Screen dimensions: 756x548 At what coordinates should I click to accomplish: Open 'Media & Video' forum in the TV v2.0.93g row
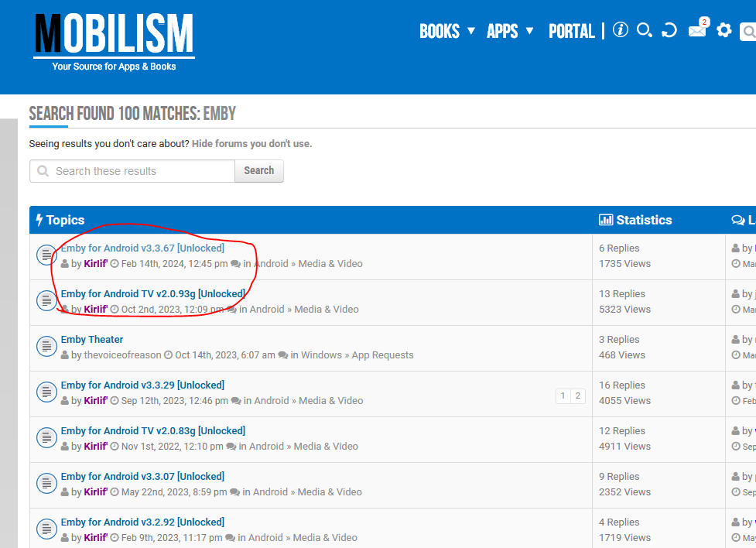point(327,309)
